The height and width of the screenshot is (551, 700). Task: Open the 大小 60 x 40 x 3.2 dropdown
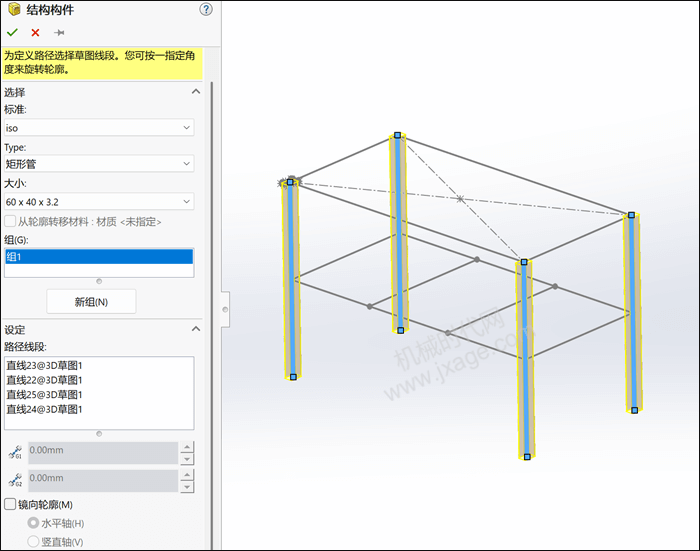[x=99, y=202]
